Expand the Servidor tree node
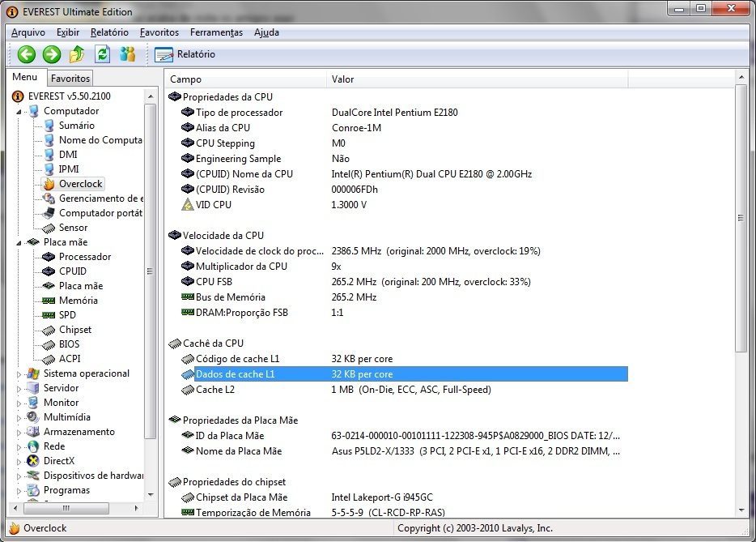 pos(19,389)
